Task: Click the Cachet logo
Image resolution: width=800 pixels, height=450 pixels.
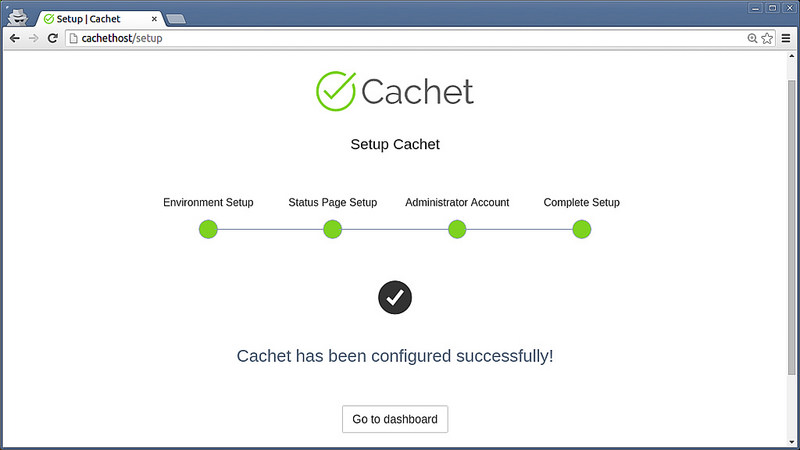Action: point(395,91)
